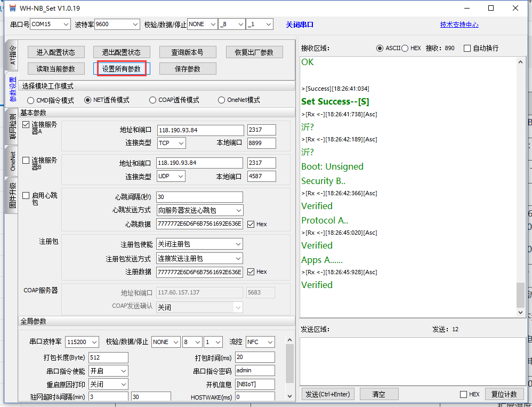Open server A 连接类型 TCP dropdown
Viewport: 532px width, 407px height.
tap(171, 143)
